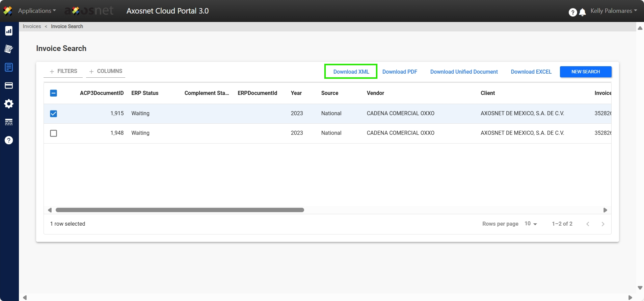Image resolution: width=644 pixels, height=301 pixels.
Task: Toggle the select-all header checkbox
Action: (53, 93)
